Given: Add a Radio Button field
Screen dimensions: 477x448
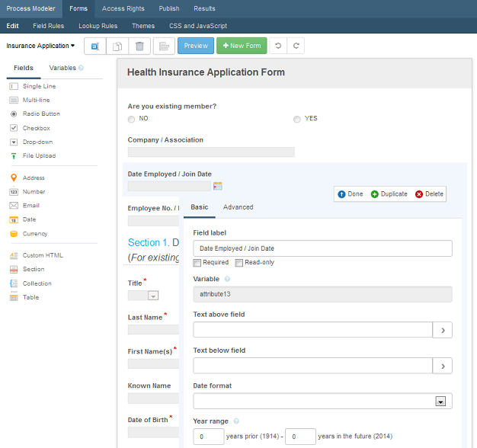Looking at the screenshot, I should pyautogui.click(x=35, y=114).
